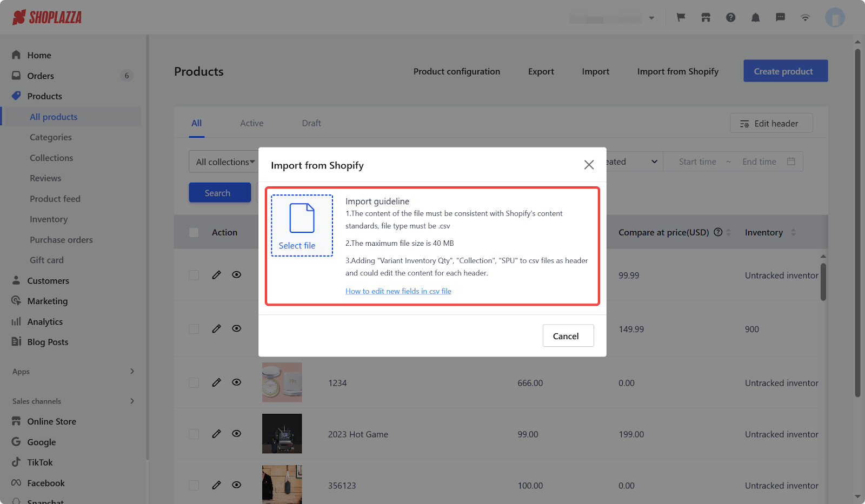Screen dimensions: 865x504
Task: Open Inventory in the sidebar menu
Action: pyautogui.click(x=49, y=219)
